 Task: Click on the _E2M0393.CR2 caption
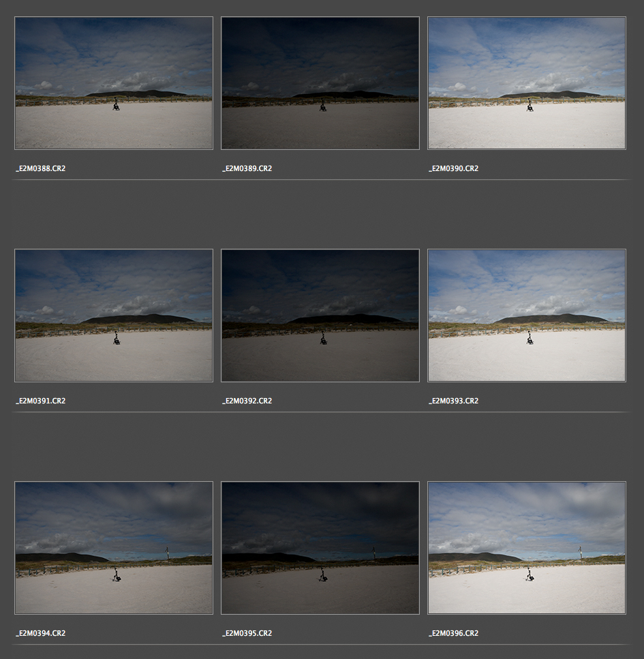(x=454, y=401)
